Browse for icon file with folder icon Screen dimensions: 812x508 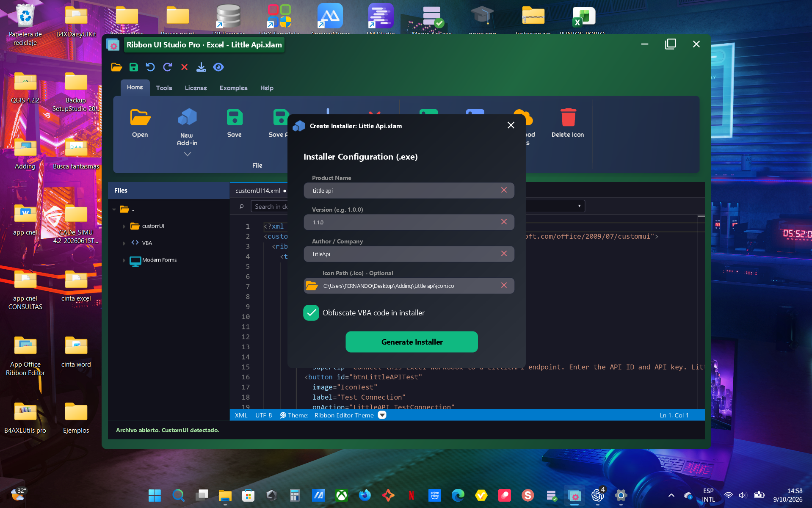(312, 286)
